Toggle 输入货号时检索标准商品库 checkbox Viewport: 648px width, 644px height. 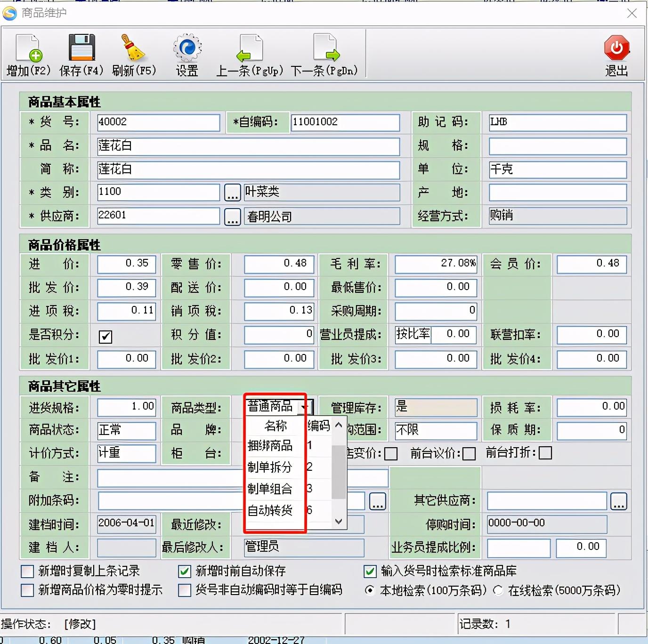coord(370,572)
